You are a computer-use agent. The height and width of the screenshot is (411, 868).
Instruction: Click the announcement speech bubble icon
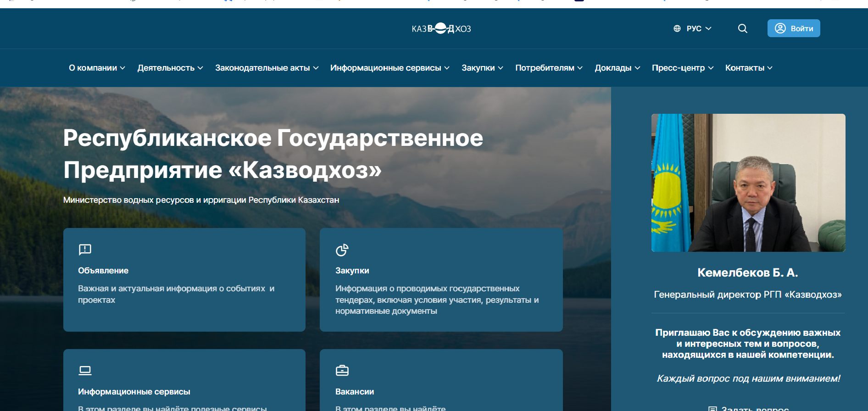85,250
